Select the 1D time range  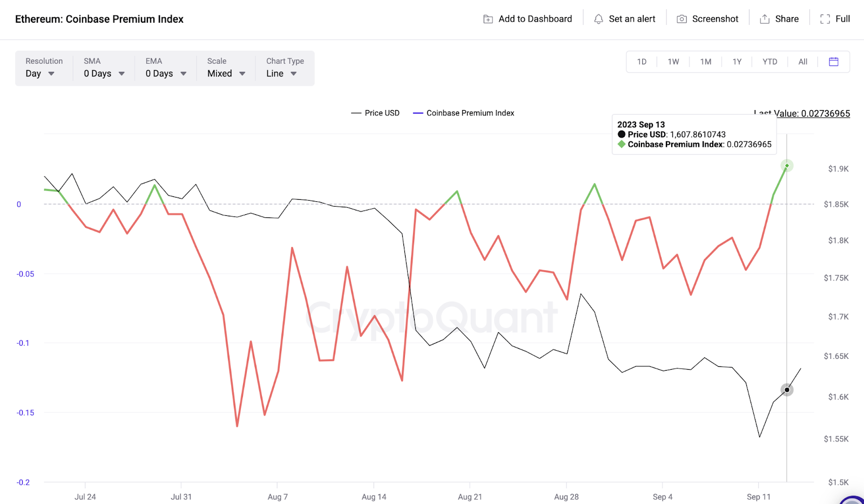[642, 62]
